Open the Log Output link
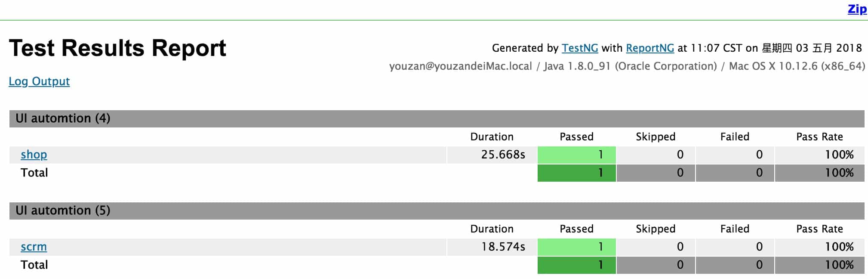Image resolution: width=868 pixels, height=279 pixels. point(39,81)
